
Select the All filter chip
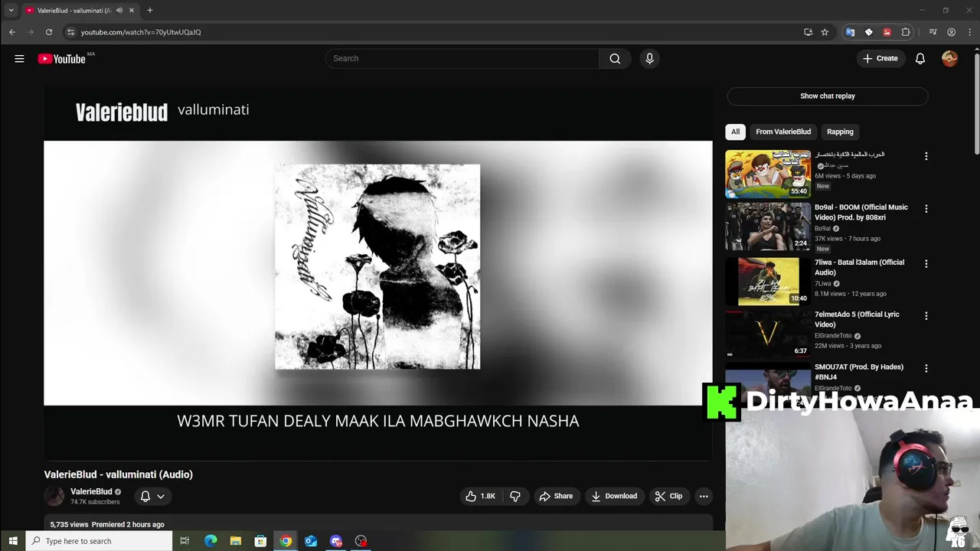[x=735, y=132]
